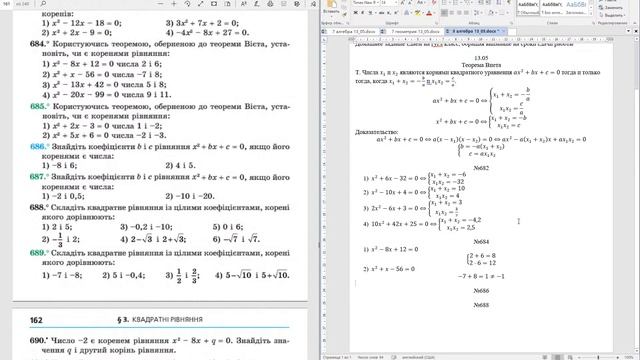Viewport: 640px width, 360px height.
Task: Click the 100% zoom level in Word
Action: pyautogui.click(x=629, y=357)
